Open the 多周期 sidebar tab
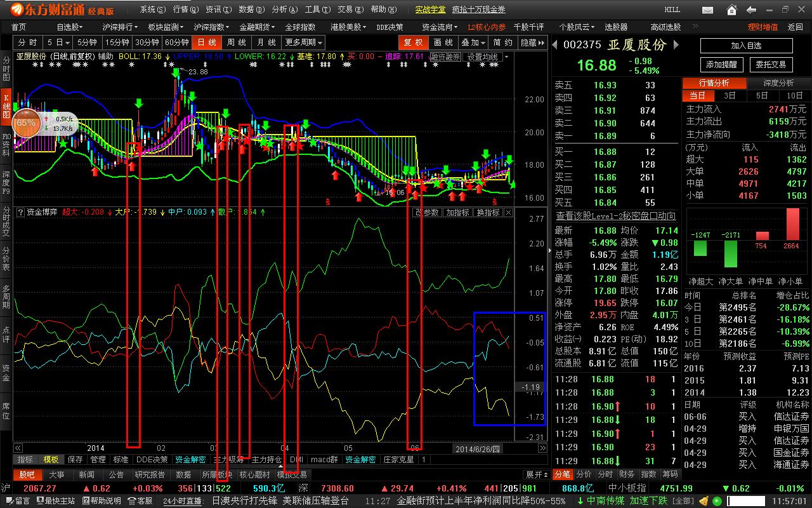812x508 pixels. [6, 297]
